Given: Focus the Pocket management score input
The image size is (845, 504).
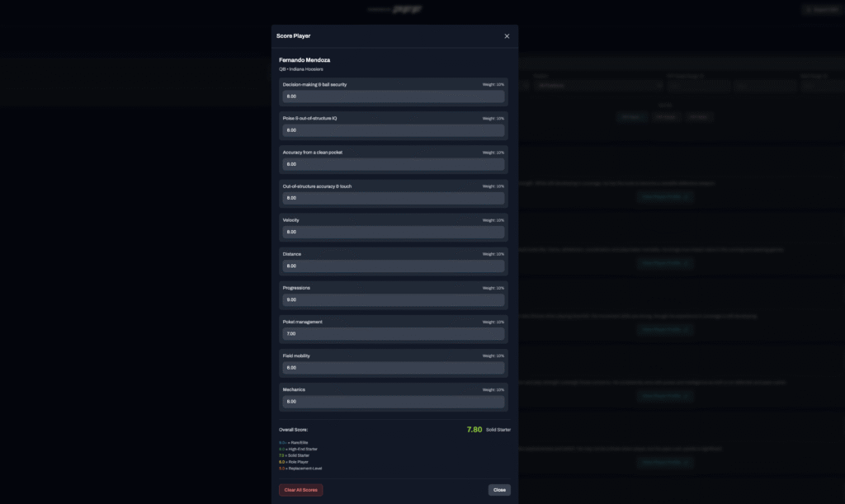Looking at the screenshot, I should (x=393, y=334).
